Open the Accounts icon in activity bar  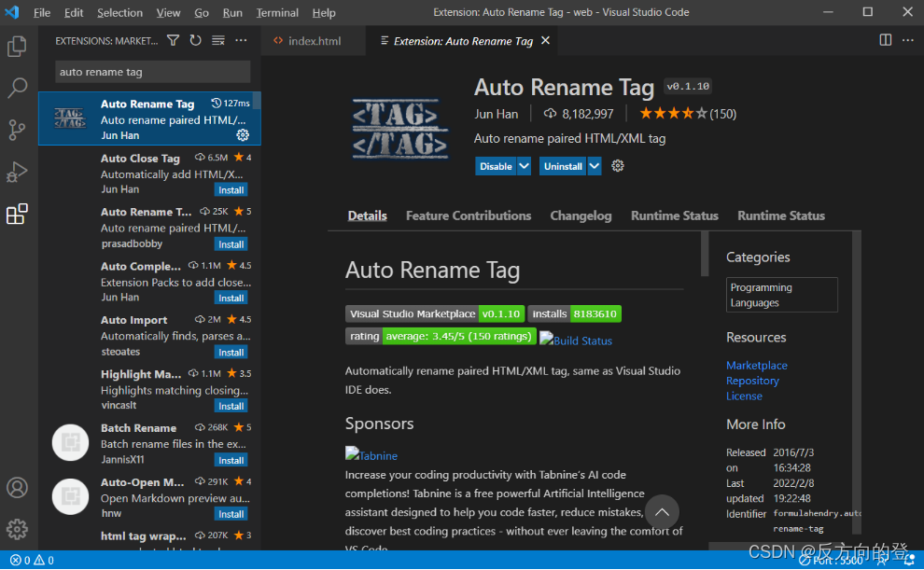(x=17, y=488)
